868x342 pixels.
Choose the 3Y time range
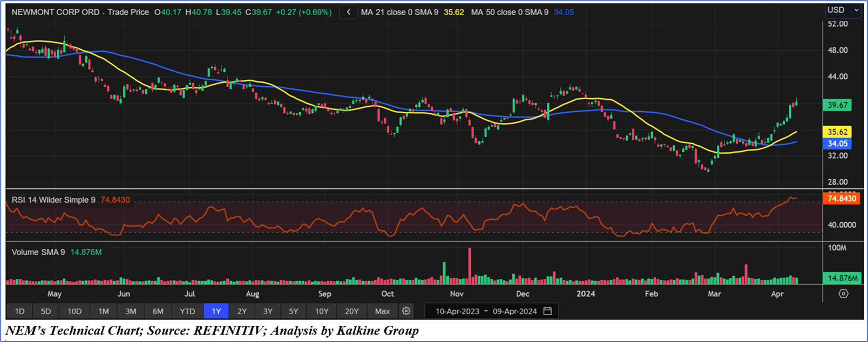point(268,311)
